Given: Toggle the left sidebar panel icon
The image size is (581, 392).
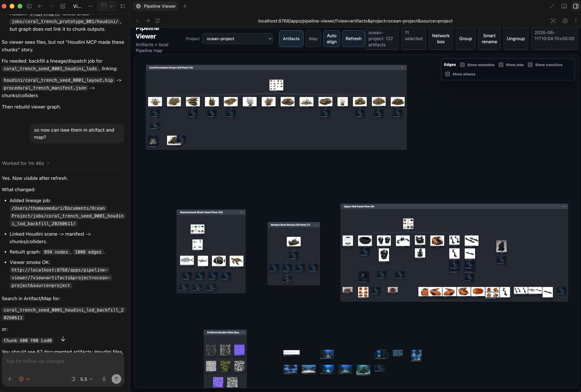Looking at the screenshot, I should tap(29, 6).
